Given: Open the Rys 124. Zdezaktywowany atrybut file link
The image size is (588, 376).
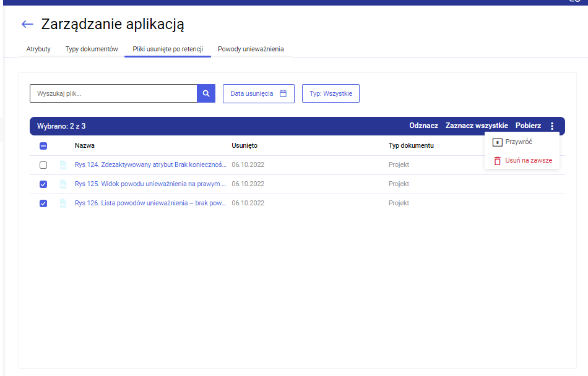Looking at the screenshot, I should [x=150, y=164].
